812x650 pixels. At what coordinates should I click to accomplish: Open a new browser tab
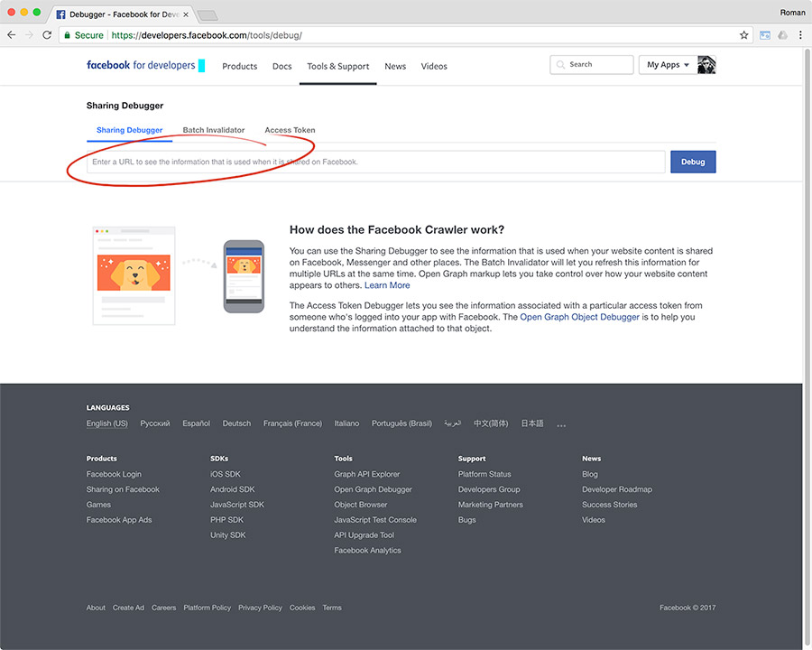[x=208, y=15]
